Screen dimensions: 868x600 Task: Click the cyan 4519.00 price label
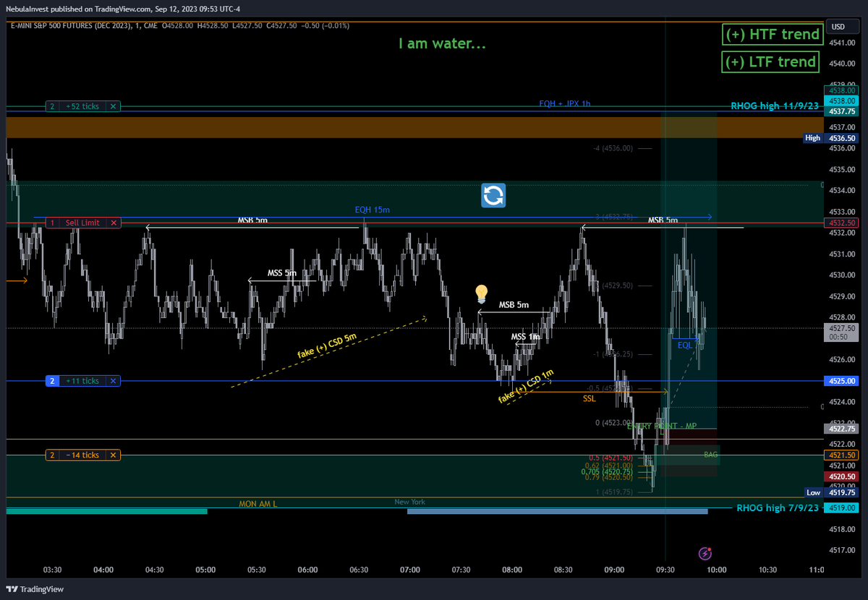coord(843,508)
